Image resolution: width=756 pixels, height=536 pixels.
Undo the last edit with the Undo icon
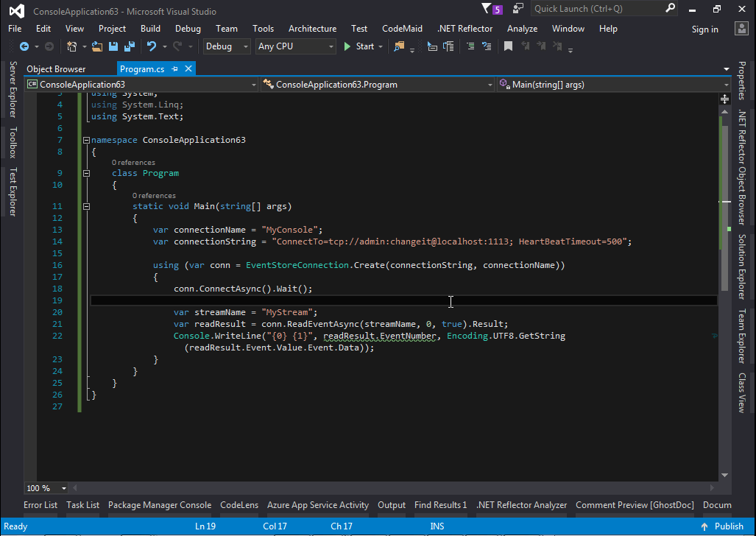click(x=152, y=46)
